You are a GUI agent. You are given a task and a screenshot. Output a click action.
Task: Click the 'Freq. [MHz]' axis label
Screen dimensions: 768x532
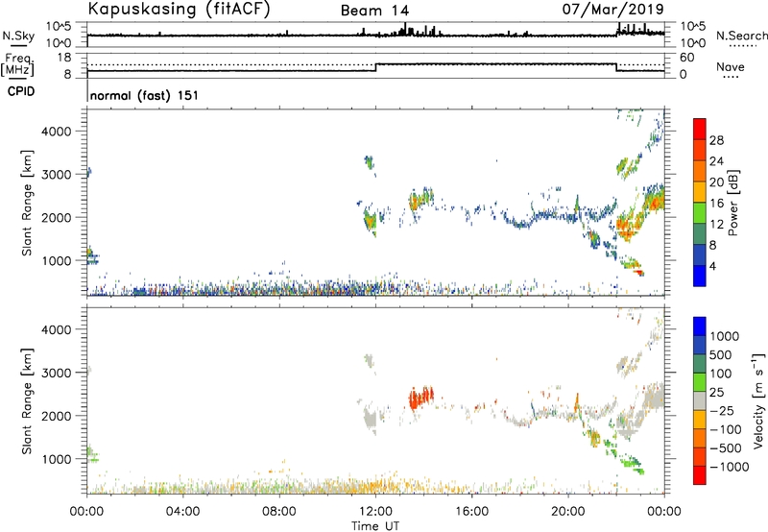(18, 64)
